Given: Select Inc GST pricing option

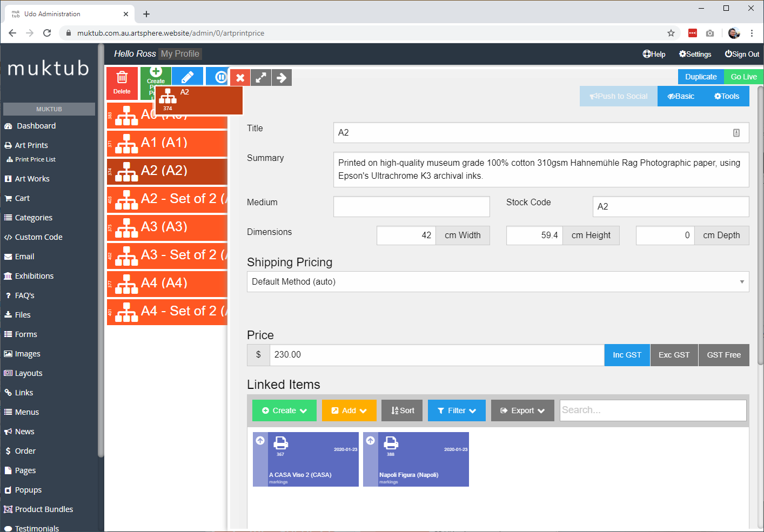Looking at the screenshot, I should coord(627,355).
